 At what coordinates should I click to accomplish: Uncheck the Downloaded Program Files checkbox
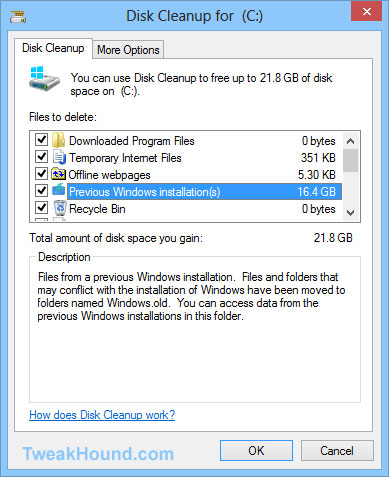[42, 140]
